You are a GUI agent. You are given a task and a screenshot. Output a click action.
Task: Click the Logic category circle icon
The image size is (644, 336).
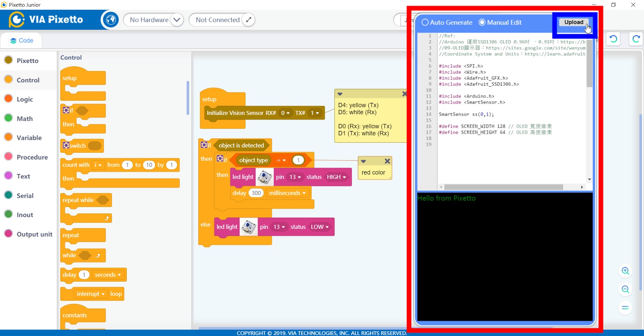(x=8, y=99)
